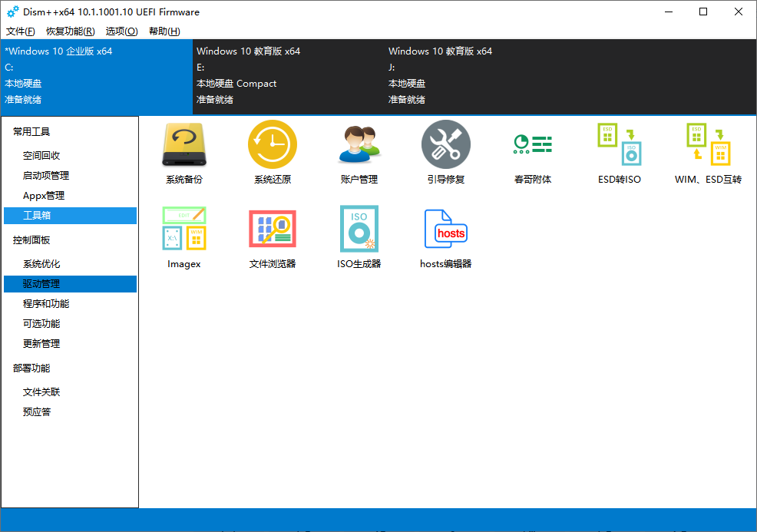This screenshot has width=757, height=532.
Task: Go to 空间回收 in the sidebar
Action: [48, 155]
